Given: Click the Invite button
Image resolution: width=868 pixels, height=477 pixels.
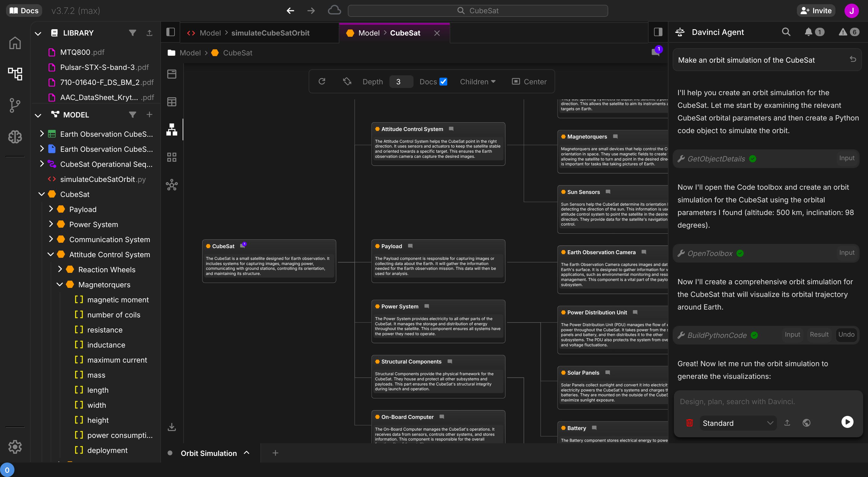Looking at the screenshot, I should tap(816, 11).
